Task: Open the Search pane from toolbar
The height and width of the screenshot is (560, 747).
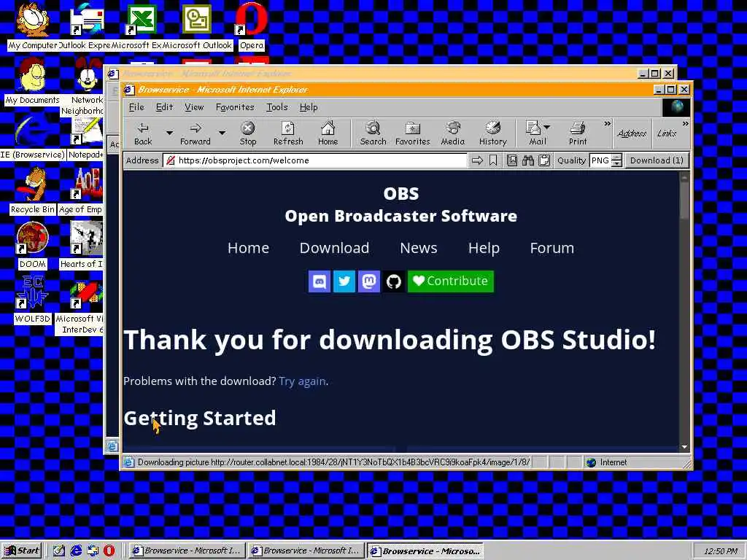Action: (x=373, y=133)
